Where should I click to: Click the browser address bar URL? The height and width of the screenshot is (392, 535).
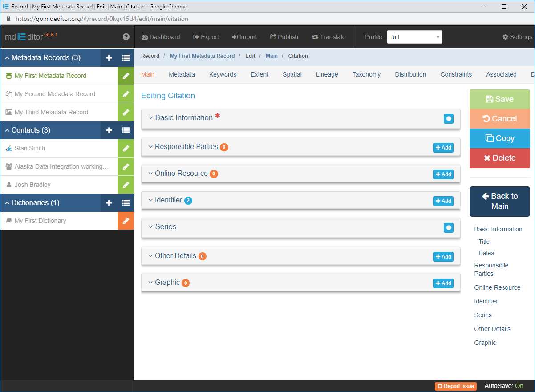click(102, 19)
